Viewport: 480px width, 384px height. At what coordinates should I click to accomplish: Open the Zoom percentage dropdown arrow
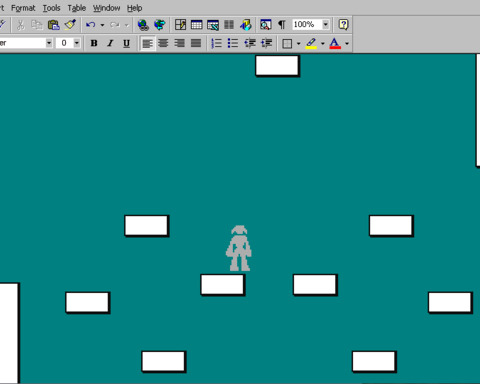click(x=326, y=24)
